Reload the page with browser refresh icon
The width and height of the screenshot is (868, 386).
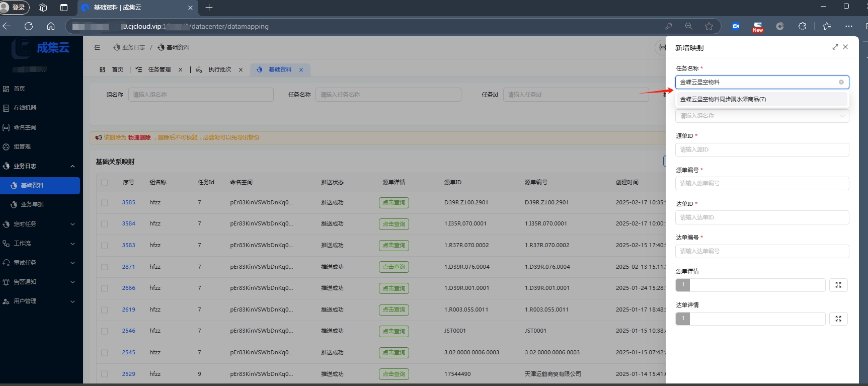click(29, 26)
